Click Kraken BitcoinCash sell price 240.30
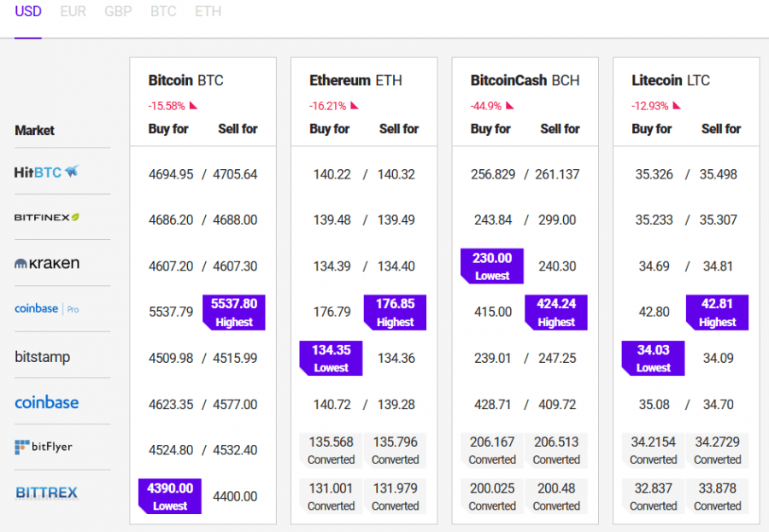 click(557, 266)
